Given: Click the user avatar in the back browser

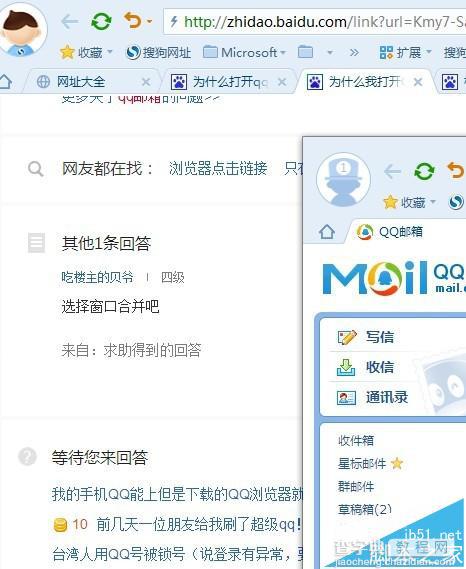Looking at the screenshot, I should click(x=23, y=30).
